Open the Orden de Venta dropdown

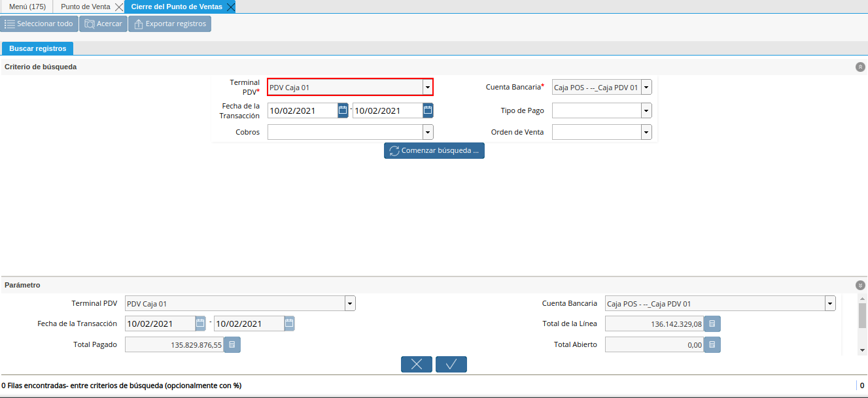646,132
